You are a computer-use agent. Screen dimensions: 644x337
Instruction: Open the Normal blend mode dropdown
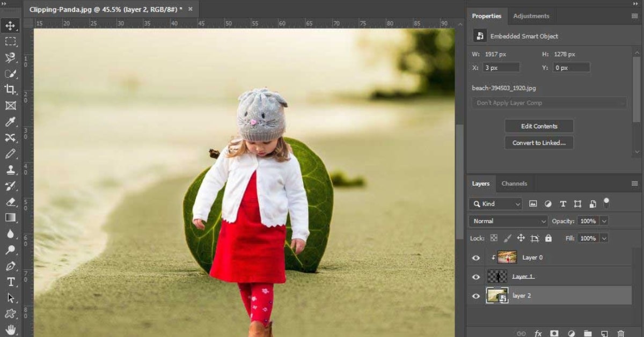[508, 221]
